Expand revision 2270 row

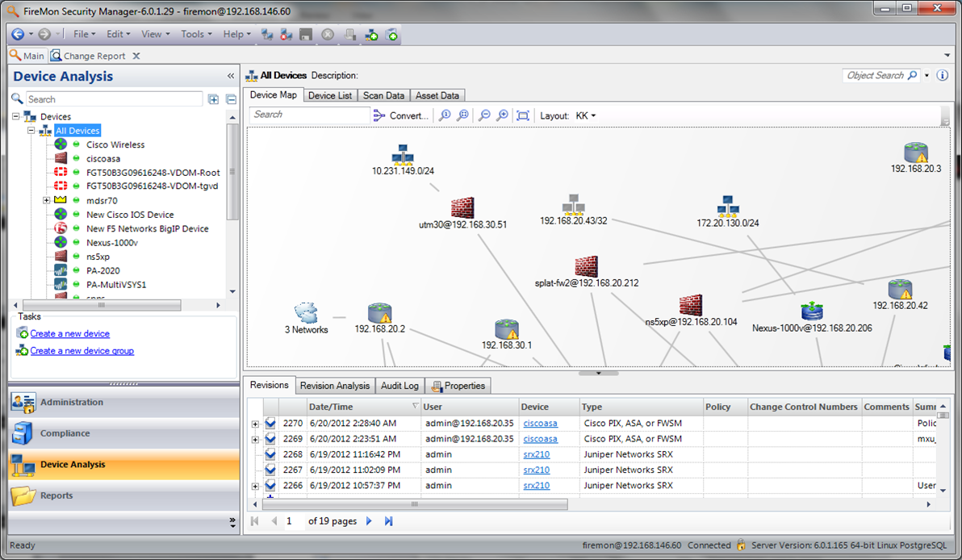coord(255,424)
